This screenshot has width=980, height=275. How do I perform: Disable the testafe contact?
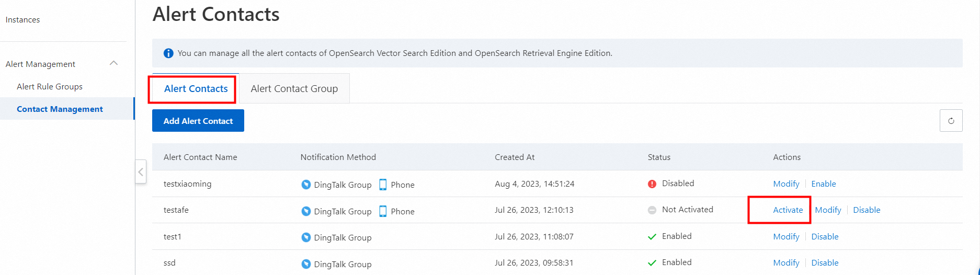point(867,210)
